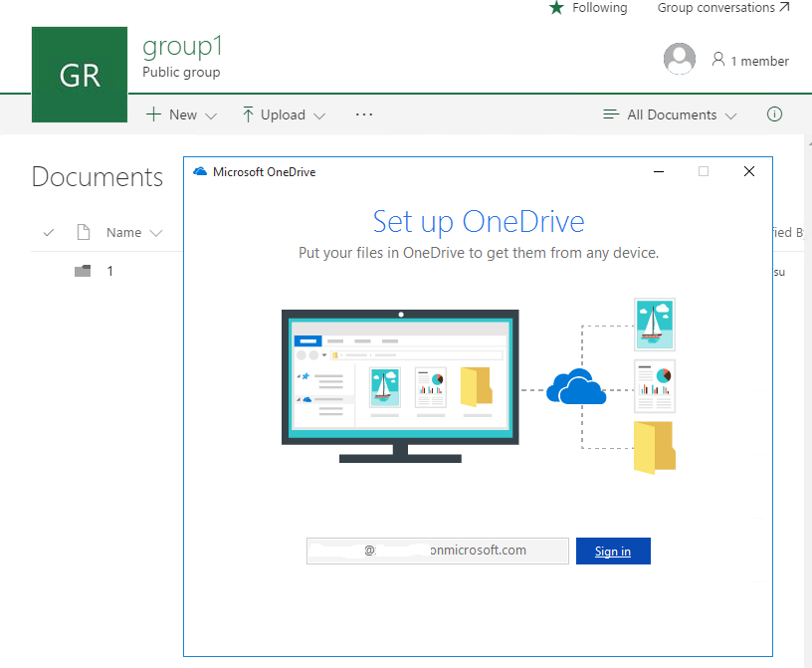812x668 pixels.
Task: Open the more actions ellipsis menu
Action: click(364, 114)
